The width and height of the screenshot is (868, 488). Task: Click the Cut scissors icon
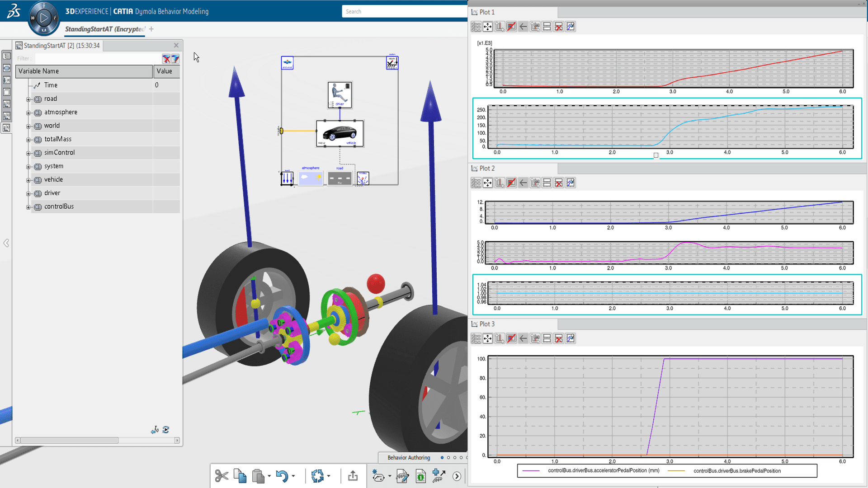222,476
